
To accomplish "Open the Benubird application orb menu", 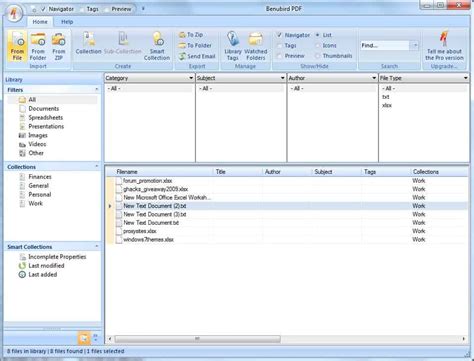I will point(14,14).
